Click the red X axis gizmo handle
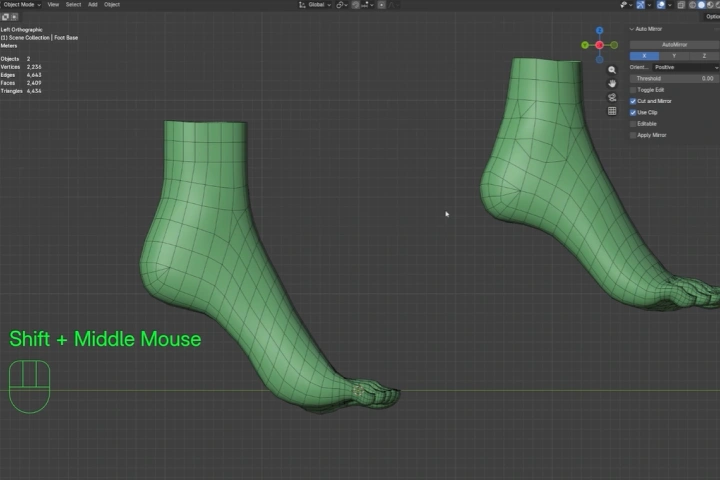 coord(600,45)
